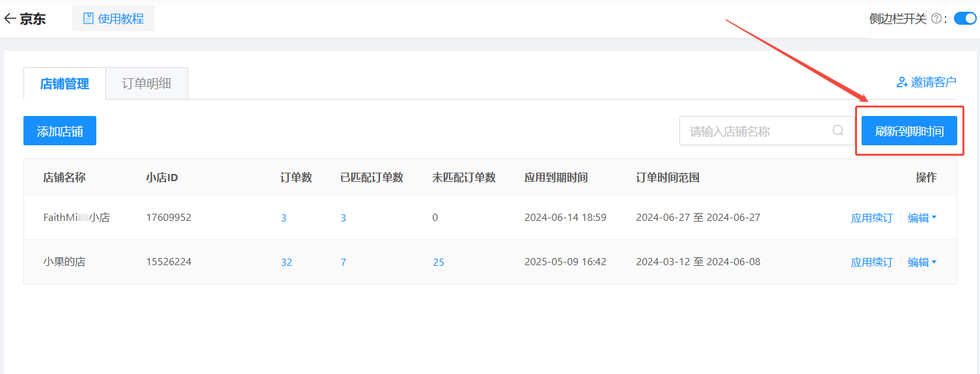Click into the 请输入店铺名称 search field
This screenshot has width=980, height=374.
tap(755, 131)
